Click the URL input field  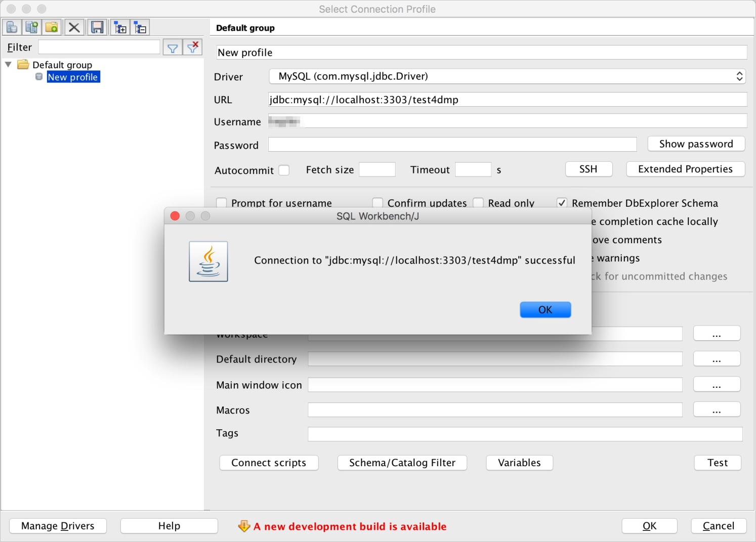(x=508, y=100)
